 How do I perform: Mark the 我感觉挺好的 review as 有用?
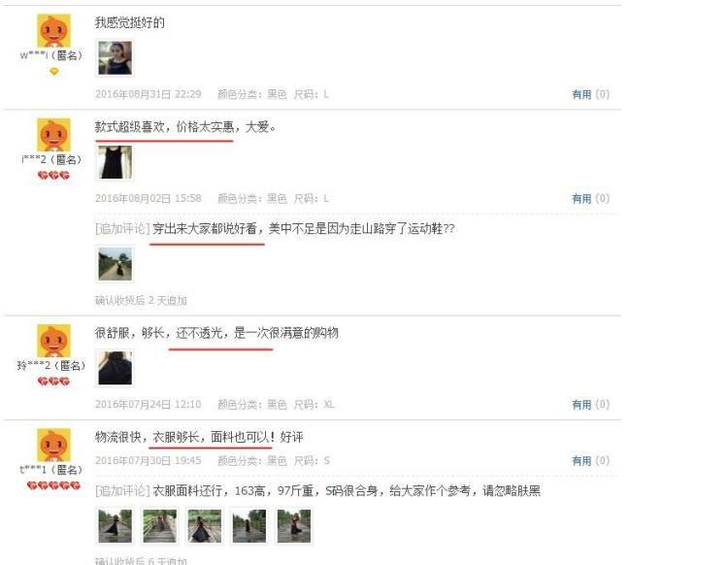coord(581,95)
